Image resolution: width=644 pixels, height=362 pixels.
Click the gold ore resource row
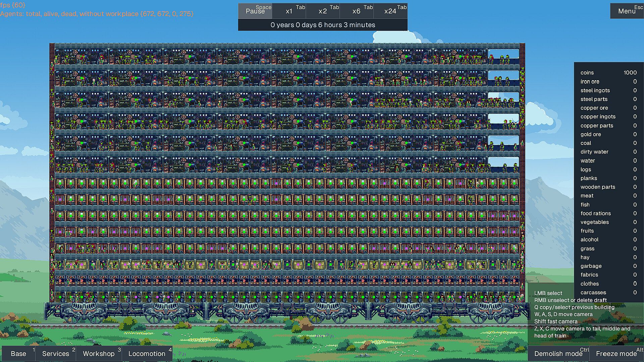pyautogui.click(x=608, y=134)
